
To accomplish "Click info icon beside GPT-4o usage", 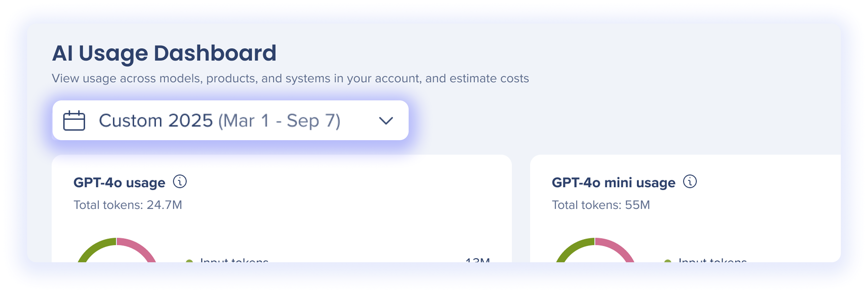I will [x=180, y=182].
